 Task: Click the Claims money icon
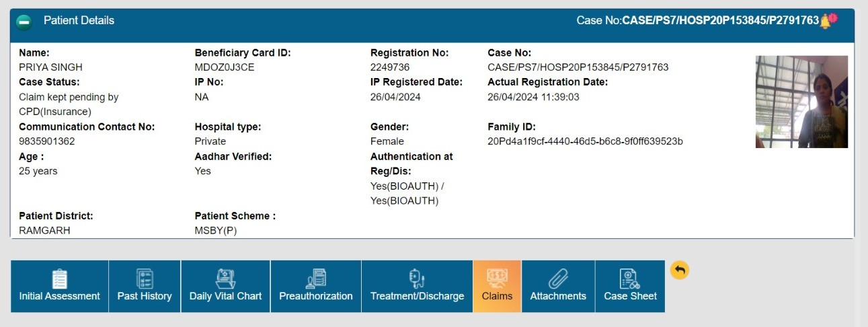coord(497,279)
